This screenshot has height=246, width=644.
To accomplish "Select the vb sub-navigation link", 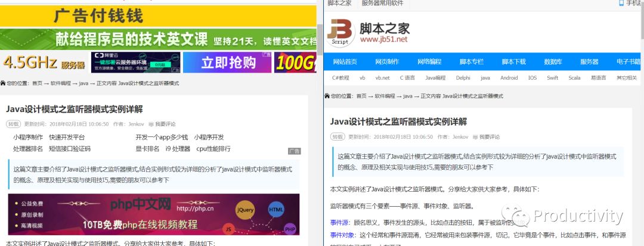I will [x=363, y=78].
